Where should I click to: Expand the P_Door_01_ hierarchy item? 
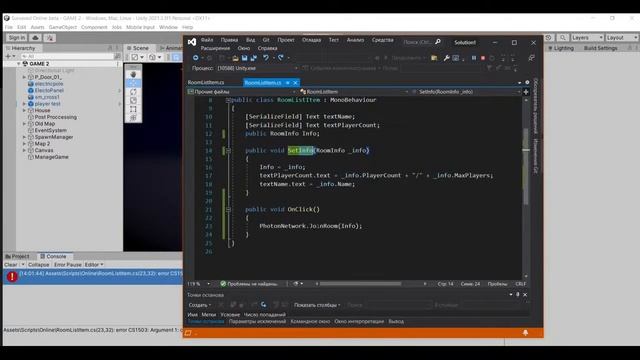(24, 77)
